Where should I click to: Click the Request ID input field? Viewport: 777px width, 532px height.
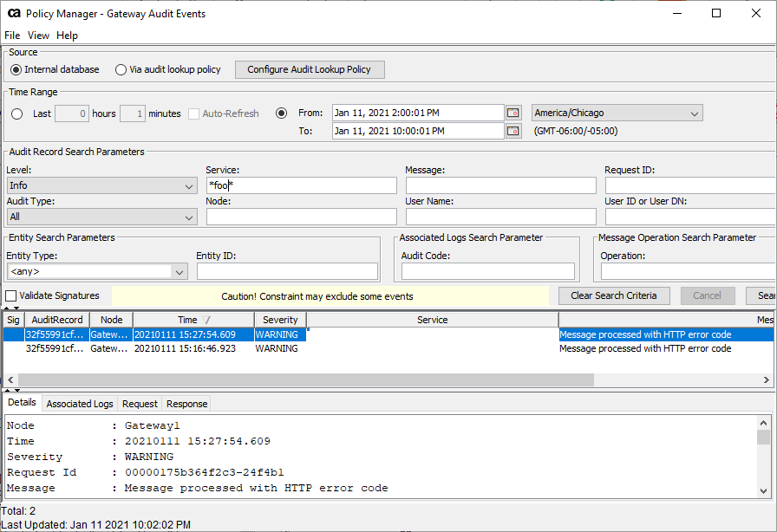pos(691,185)
